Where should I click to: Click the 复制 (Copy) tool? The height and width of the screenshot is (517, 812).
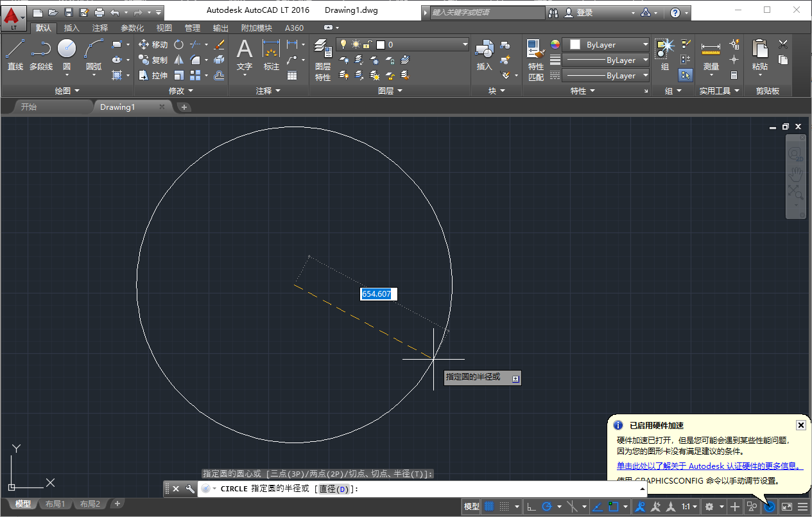[153, 60]
